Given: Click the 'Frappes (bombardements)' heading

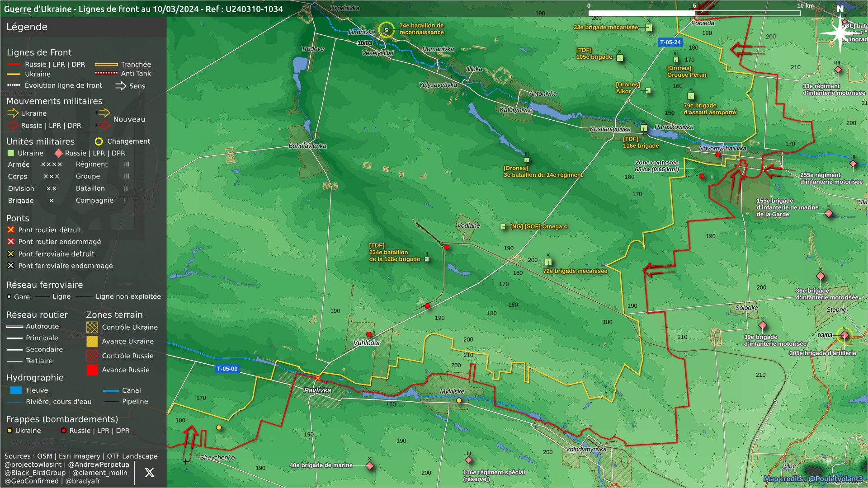Looking at the screenshot, I should pos(62,419).
